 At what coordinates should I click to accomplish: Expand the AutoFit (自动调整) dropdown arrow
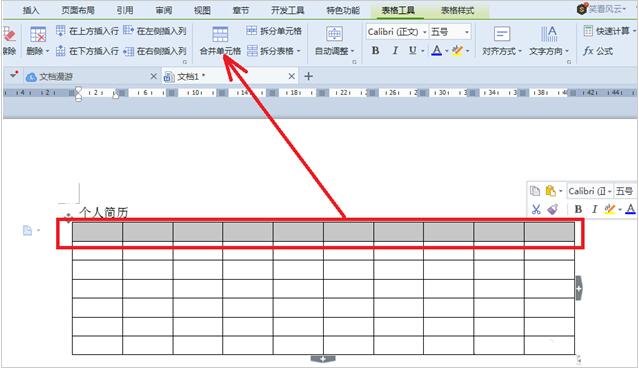(x=352, y=51)
